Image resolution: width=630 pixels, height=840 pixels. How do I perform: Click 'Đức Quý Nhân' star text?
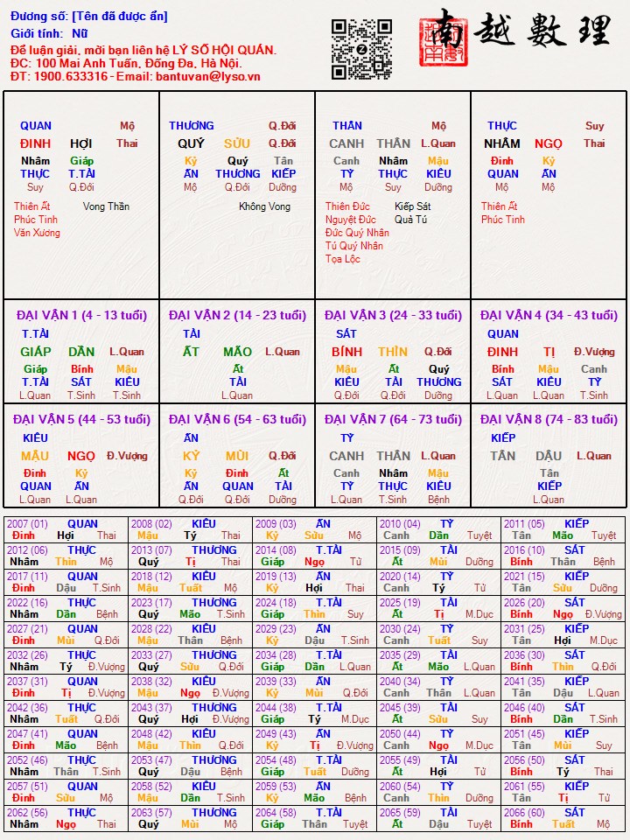pos(357,233)
